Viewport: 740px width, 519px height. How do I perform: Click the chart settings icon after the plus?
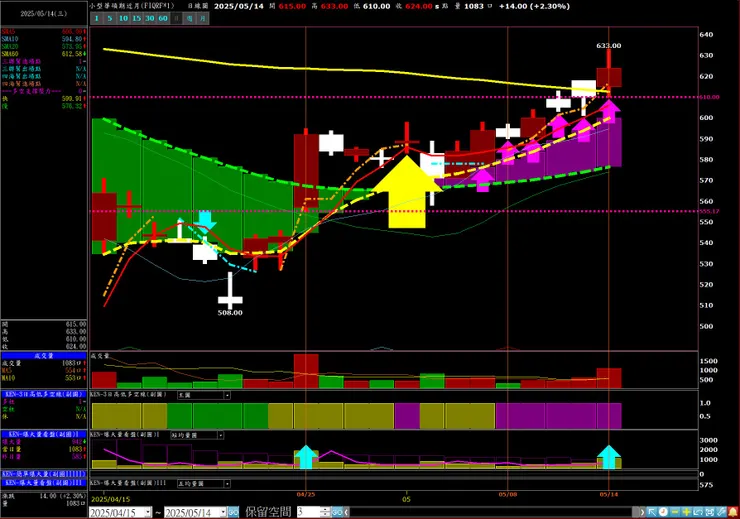tap(698, 512)
